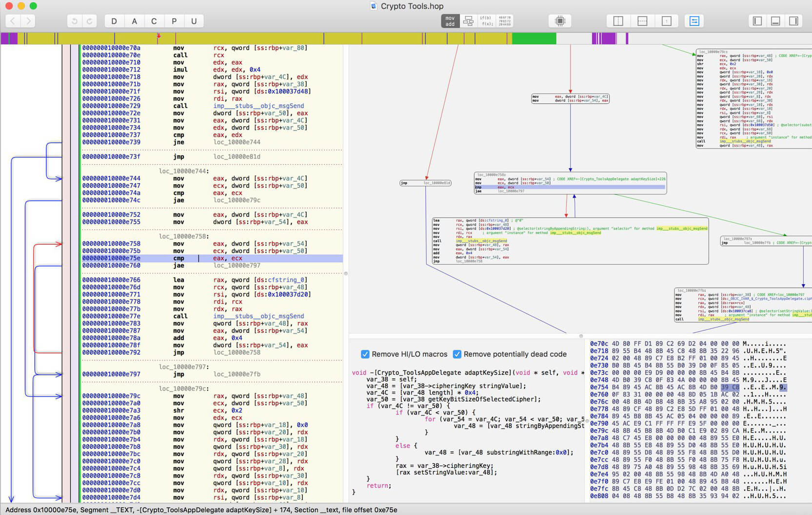812x515 pixels.
Task: Select the cfstring_0 operand
Action: click(287, 280)
